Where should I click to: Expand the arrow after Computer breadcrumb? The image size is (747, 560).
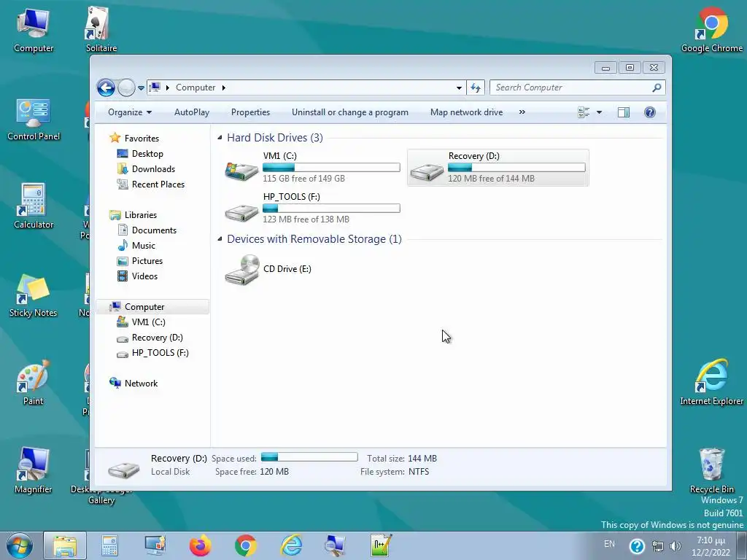tap(223, 87)
